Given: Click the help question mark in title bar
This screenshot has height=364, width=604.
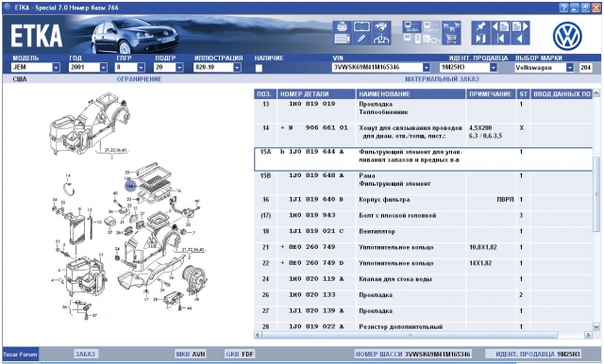Looking at the screenshot, I should (563, 8).
